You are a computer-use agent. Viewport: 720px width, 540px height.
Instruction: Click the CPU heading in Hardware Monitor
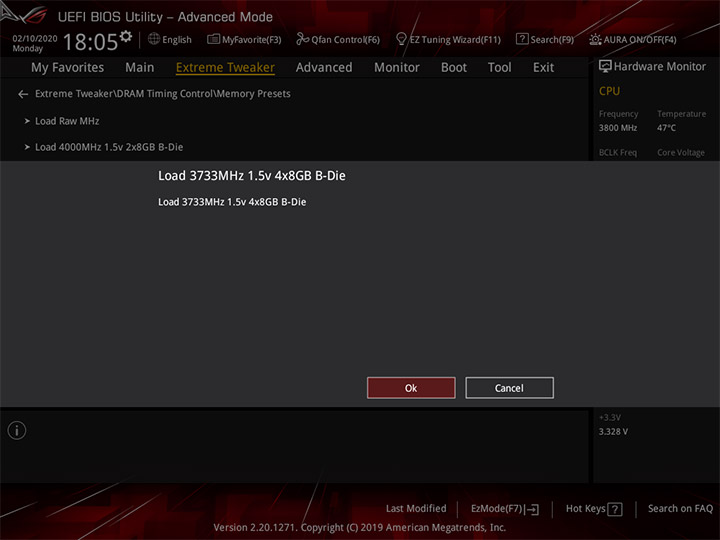tap(609, 91)
